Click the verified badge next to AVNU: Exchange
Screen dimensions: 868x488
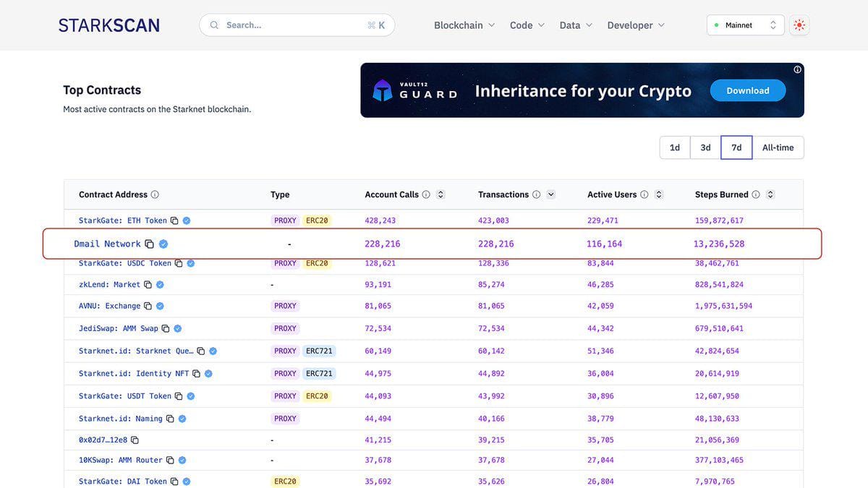point(160,306)
